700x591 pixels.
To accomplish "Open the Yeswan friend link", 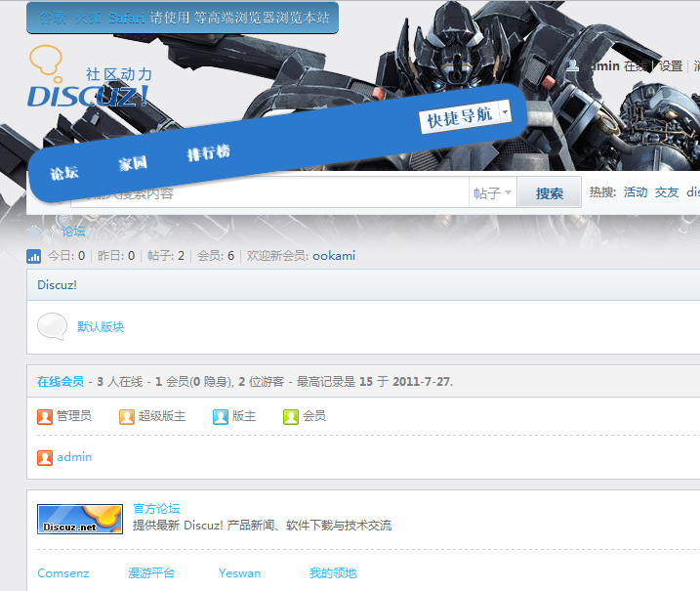I will (240, 573).
